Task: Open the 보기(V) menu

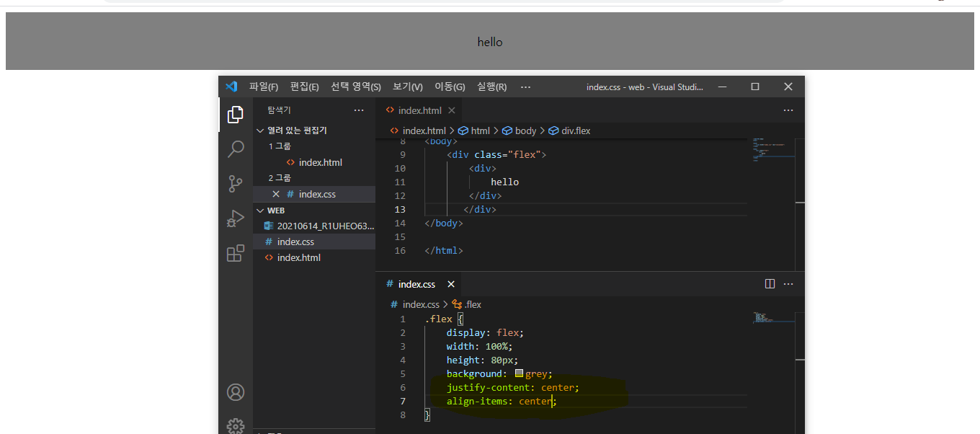Action: [x=408, y=87]
